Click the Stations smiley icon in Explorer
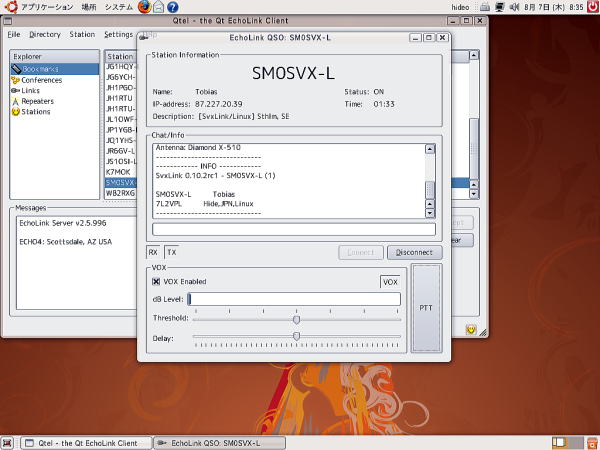 [15, 112]
